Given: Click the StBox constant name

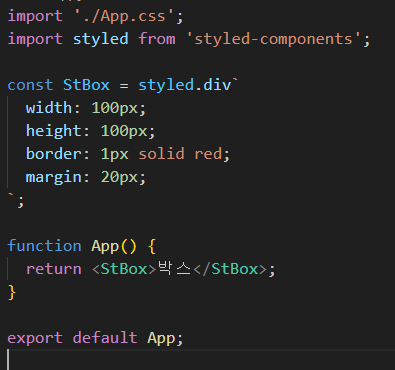Looking at the screenshot, I should (x=86, y=85).
